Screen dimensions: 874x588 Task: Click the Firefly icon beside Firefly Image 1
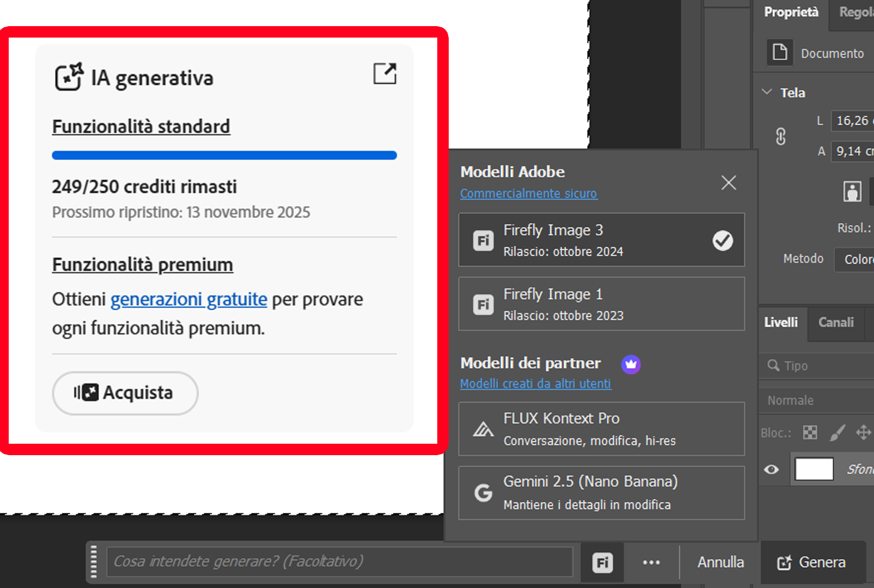coord(483,304)
